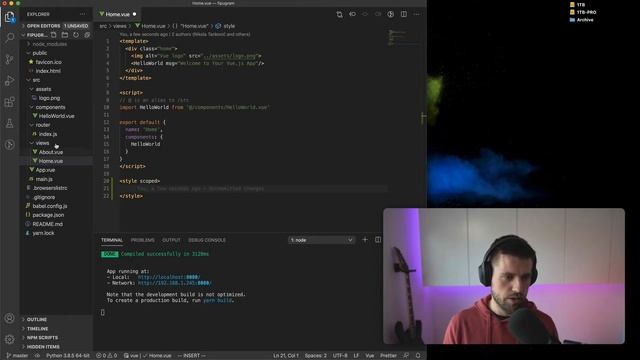Collapse all folders in explorer
Viewport: 640px width, 360px height.
pos(87,35)
